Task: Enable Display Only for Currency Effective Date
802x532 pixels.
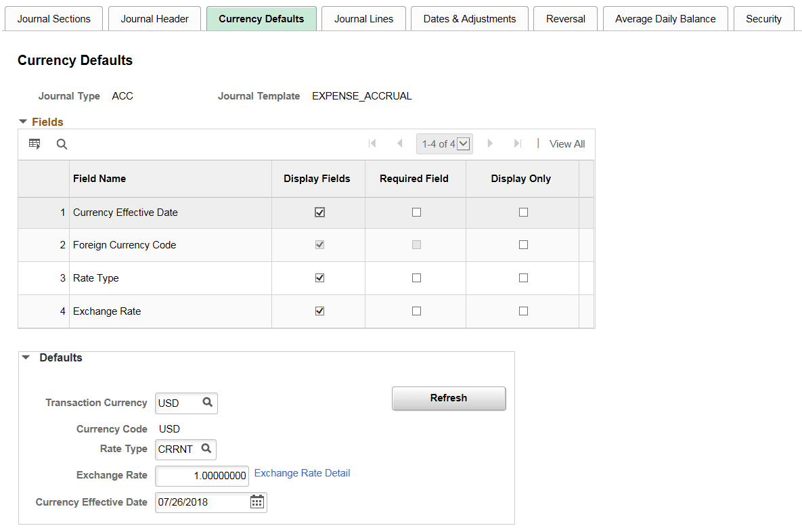Action: (x=522, y=212)
